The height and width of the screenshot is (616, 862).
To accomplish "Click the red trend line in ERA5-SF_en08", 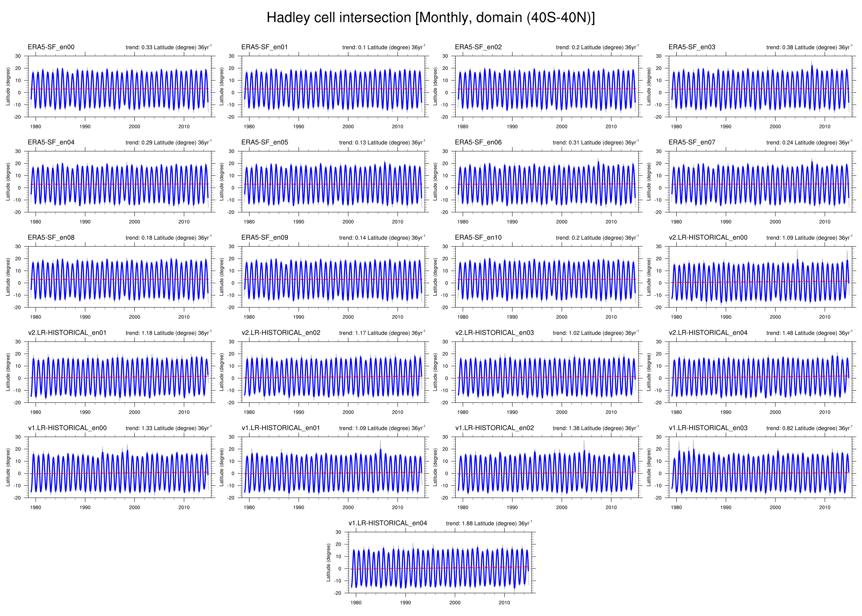I will [x=119, y=279].
